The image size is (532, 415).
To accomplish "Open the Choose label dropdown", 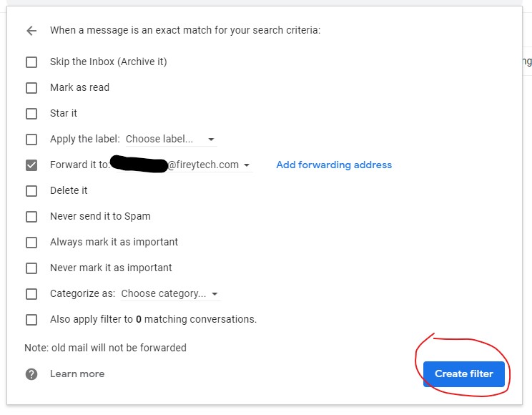I will click(x=170, y=140).
